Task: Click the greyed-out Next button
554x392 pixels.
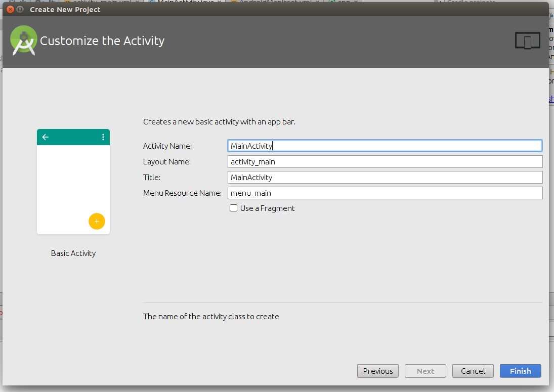Action: 425,371
